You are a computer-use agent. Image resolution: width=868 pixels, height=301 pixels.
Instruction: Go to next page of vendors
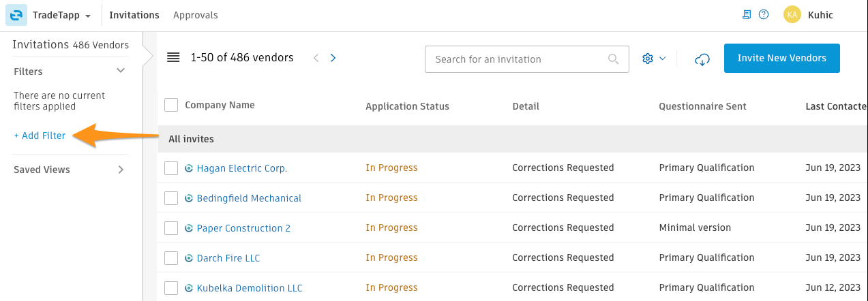click(333, 58)
